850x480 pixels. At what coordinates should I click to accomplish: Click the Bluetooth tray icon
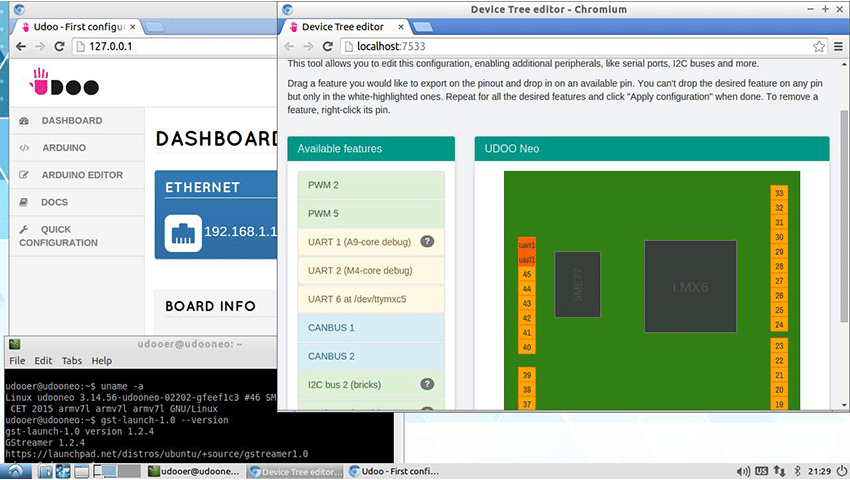[x=797, y=471]
